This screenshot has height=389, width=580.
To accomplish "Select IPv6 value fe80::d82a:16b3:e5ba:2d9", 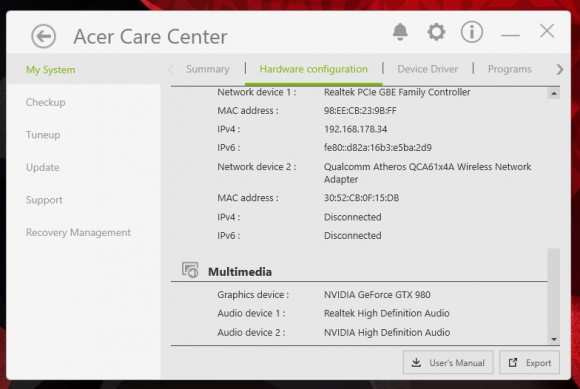I will tap(378, 148).
